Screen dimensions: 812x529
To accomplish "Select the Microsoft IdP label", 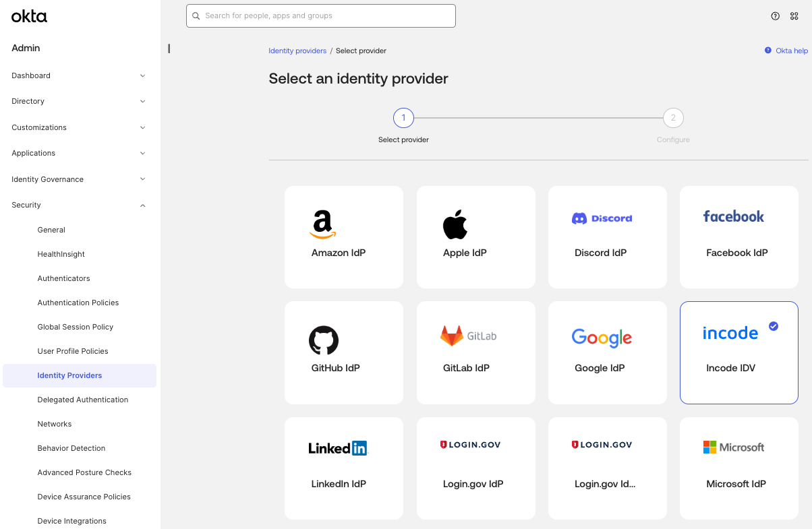I will coord(736,484).
